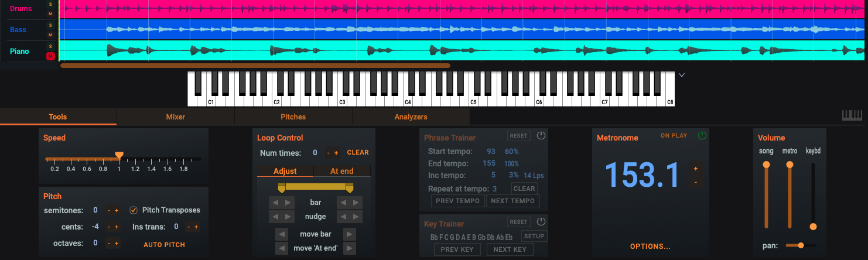Reset the Phrase Trainer
The height and width of the screenshot is (260, 868).
(x=518, y=136)
